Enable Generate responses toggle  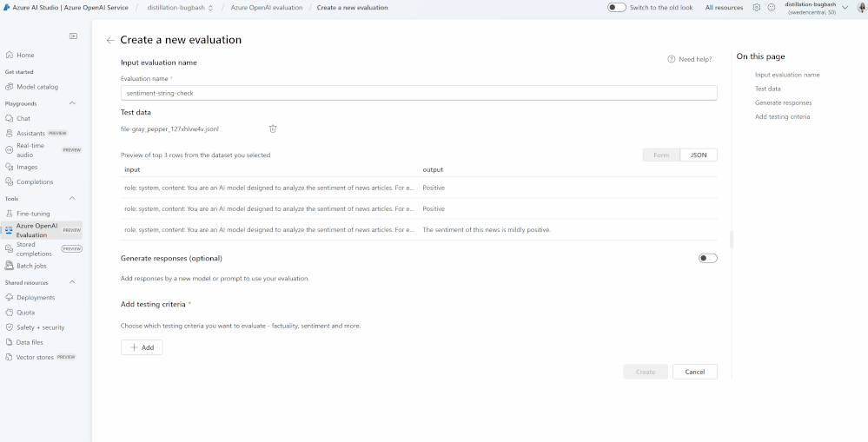coord(707,259)
